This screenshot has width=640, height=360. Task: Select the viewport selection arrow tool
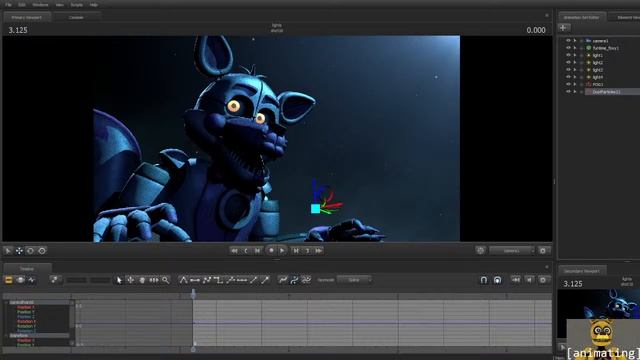click(8, 251)
